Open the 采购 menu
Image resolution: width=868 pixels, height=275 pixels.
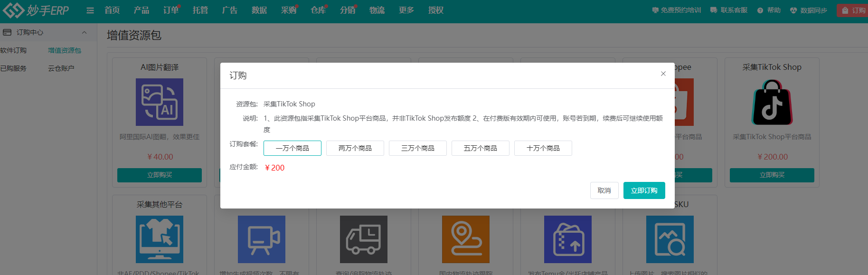(289, 10)
